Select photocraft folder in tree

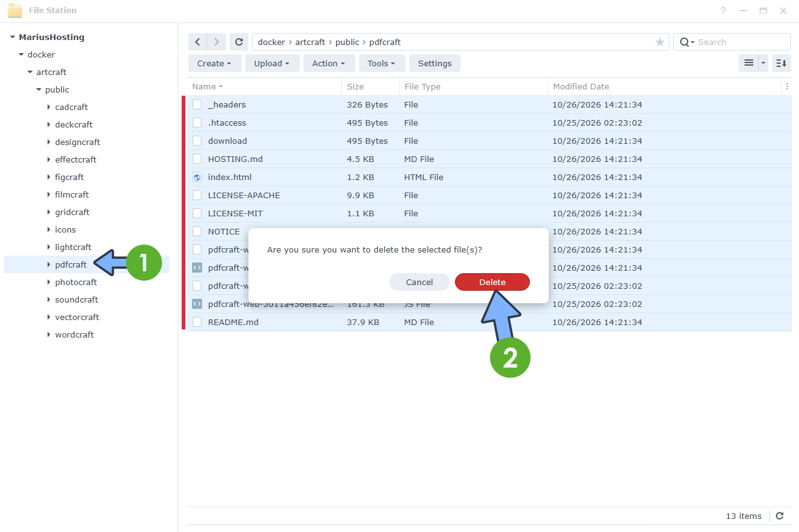click(76, 282)
